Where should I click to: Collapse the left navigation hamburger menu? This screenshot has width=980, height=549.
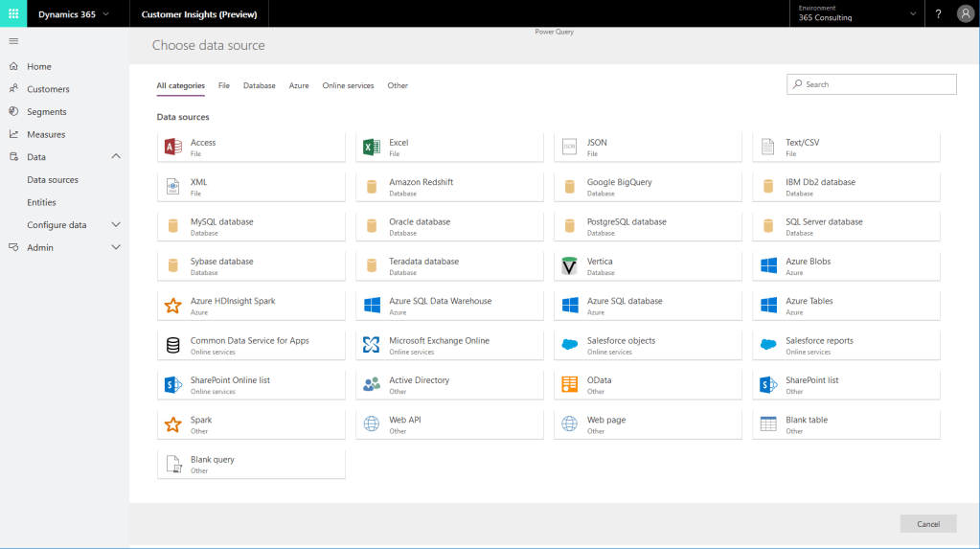tap(13, 41)
